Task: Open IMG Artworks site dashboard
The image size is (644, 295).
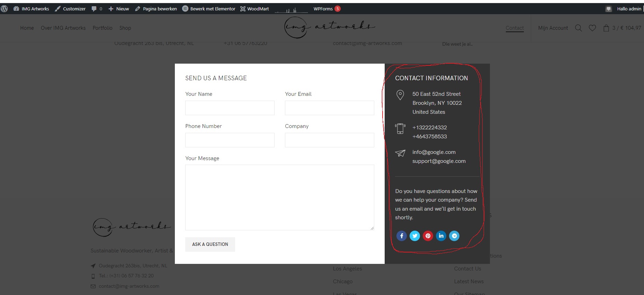Action: (31, 9)
